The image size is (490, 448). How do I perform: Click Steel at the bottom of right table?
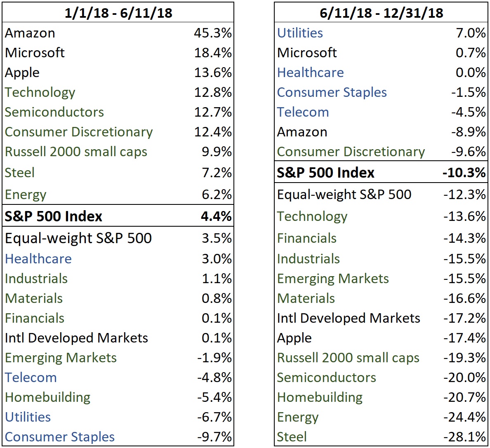pyautogui.click(x=292, y=436)
